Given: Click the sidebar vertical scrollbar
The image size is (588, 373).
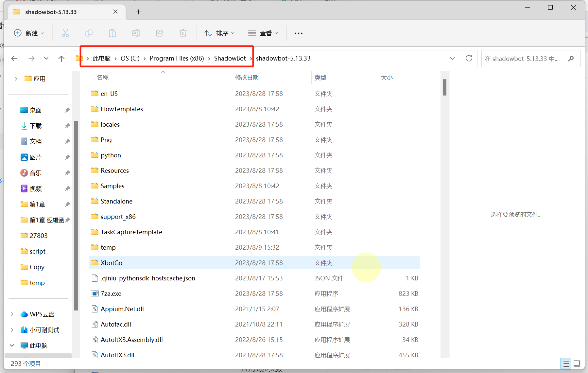Looking at the screenshot, I should point(76,215).
